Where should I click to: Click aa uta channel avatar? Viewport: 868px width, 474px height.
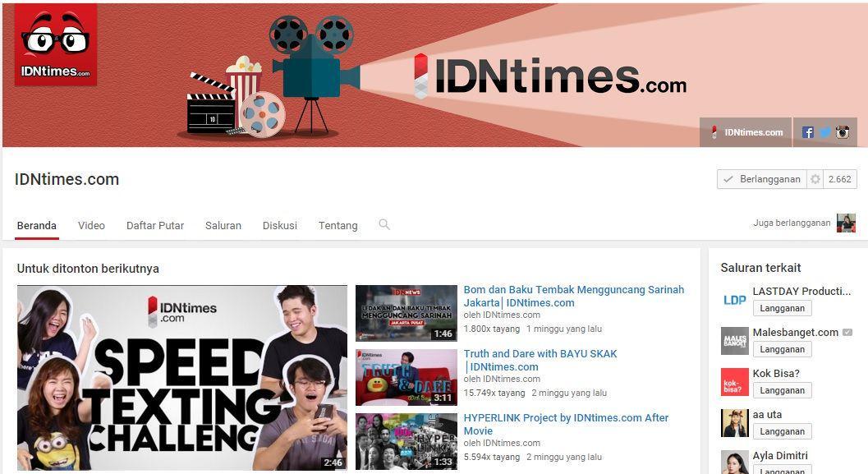735,422
